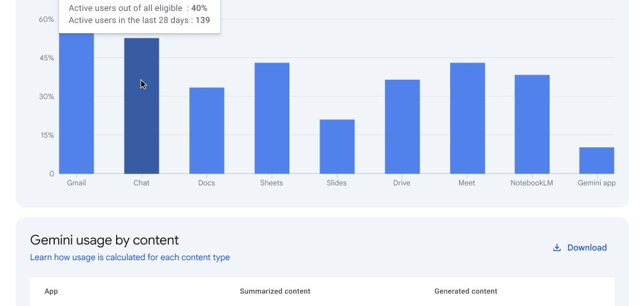Screen dimensions: 644x306
Task: Click the App column header
Action: (x=51, y=291)
